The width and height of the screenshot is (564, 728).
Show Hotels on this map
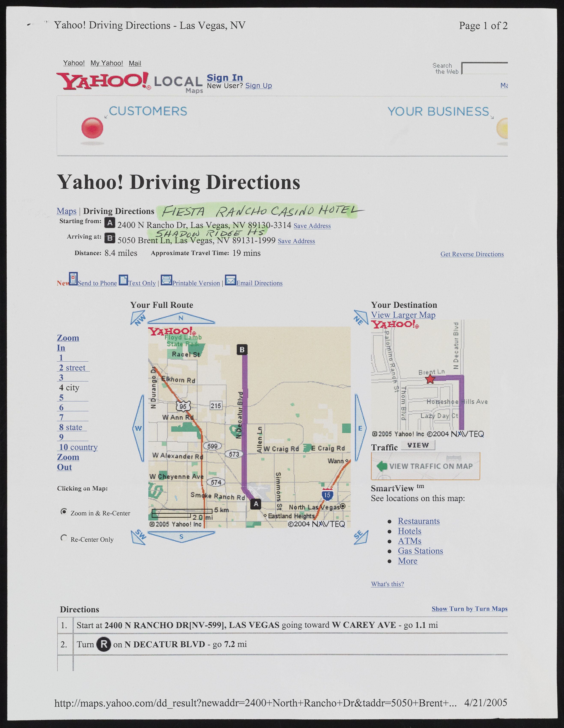(x=410, y=531)
